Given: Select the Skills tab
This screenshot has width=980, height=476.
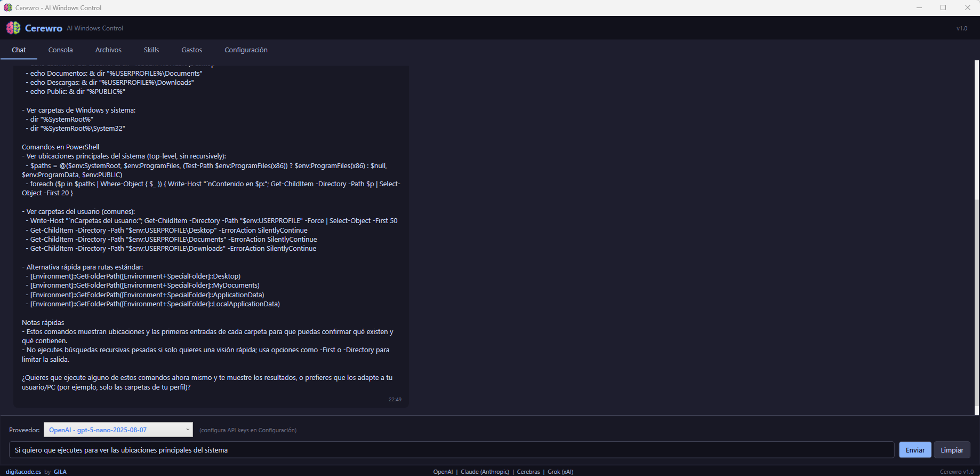Looking at the screenshot, I should (x=151, y=50).
